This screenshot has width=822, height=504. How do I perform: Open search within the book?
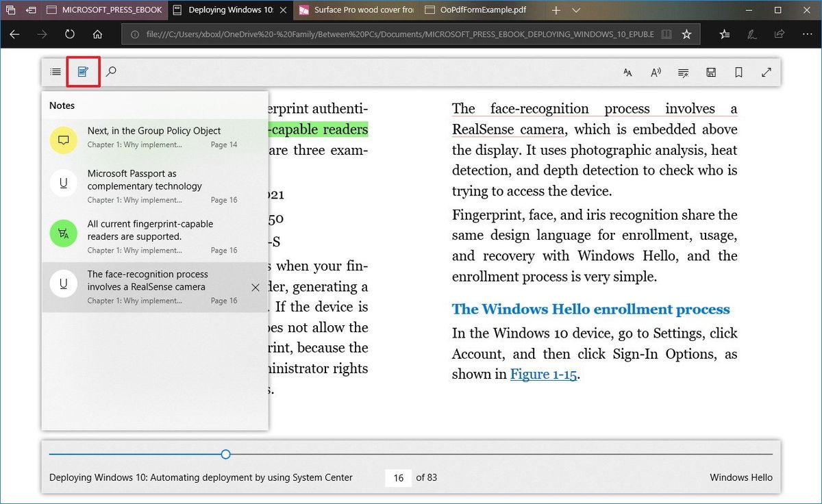coord(112,71)
